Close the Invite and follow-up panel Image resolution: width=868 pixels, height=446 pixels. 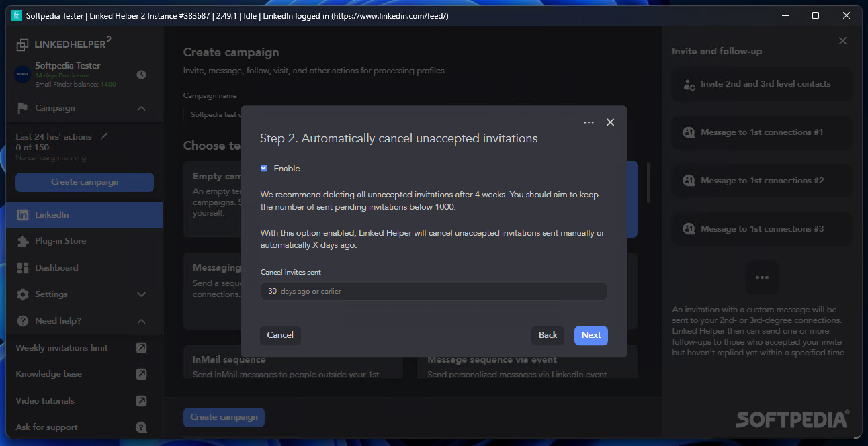tap(842, 41)
